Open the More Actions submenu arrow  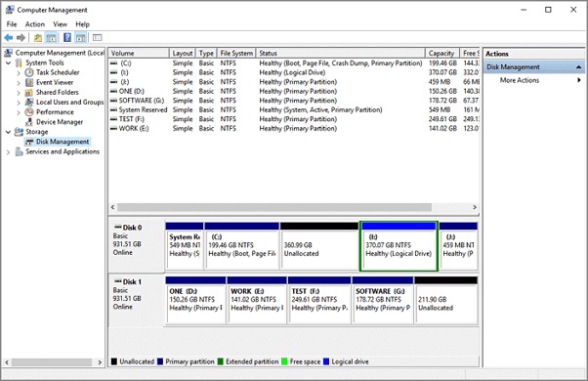coord(579,80)
